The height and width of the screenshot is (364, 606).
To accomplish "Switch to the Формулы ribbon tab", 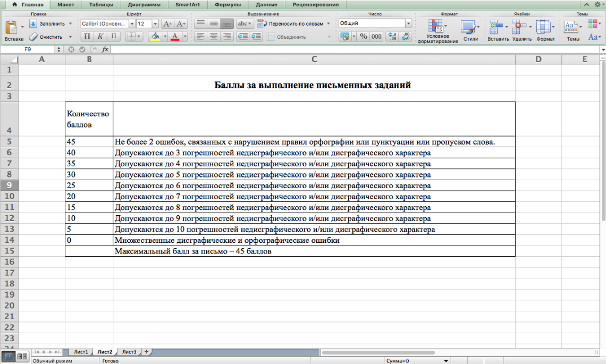I will [228, 5].
